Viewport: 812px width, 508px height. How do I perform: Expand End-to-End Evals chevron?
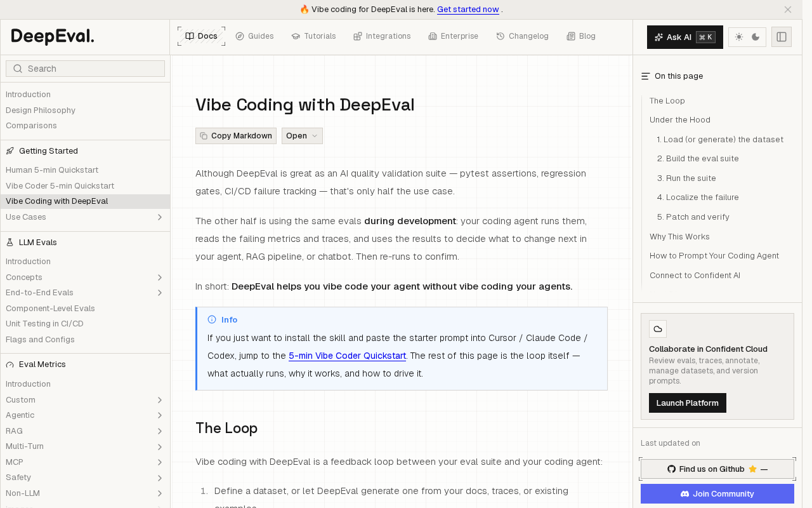[160, 293]
